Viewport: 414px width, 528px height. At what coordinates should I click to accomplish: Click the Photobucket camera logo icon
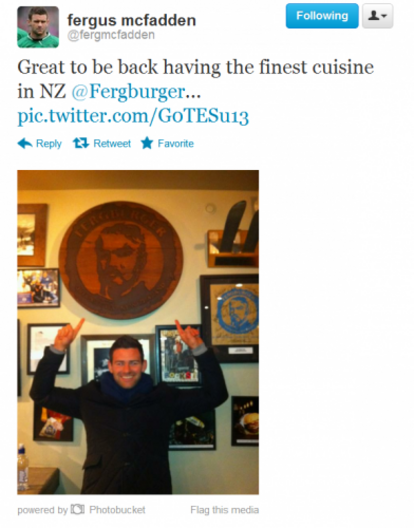[77, 509]
